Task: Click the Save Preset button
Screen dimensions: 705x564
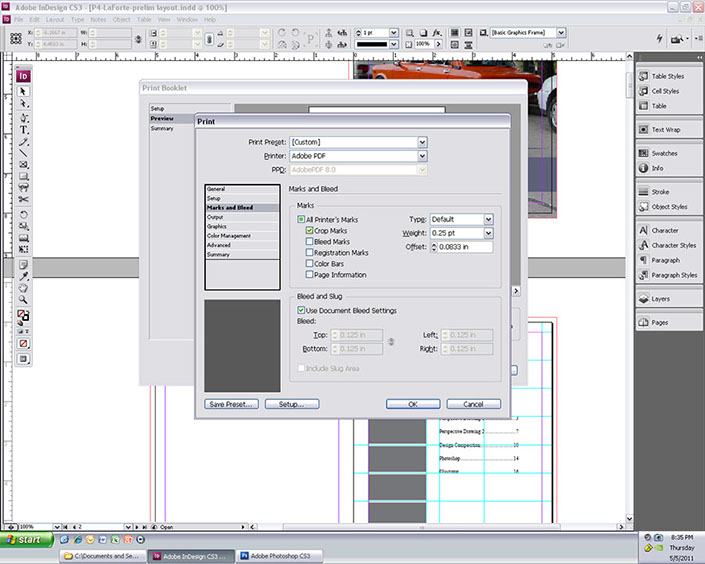Action: (x=231, y=404)
